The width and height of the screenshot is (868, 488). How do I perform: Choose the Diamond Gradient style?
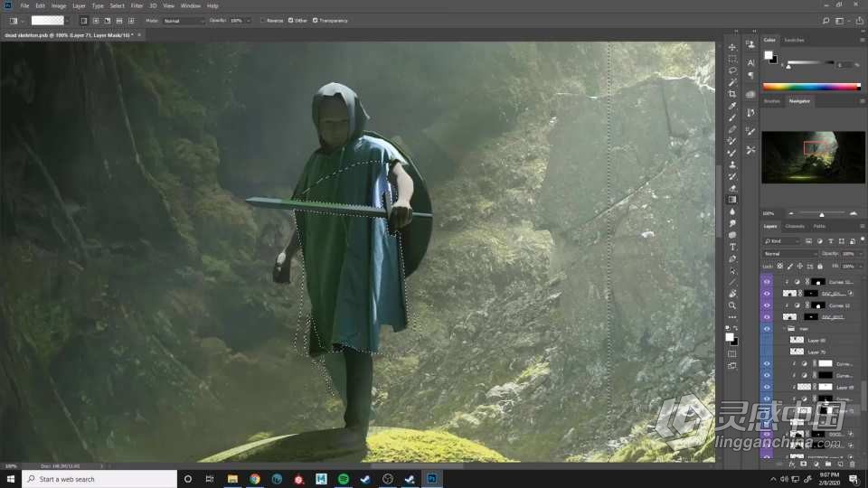pos(131,21)
